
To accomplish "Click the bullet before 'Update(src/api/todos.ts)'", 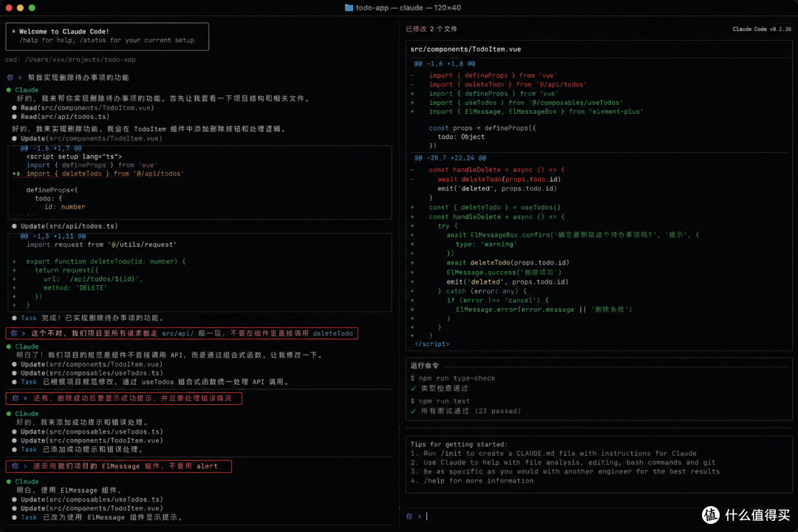I will [14, 226].
